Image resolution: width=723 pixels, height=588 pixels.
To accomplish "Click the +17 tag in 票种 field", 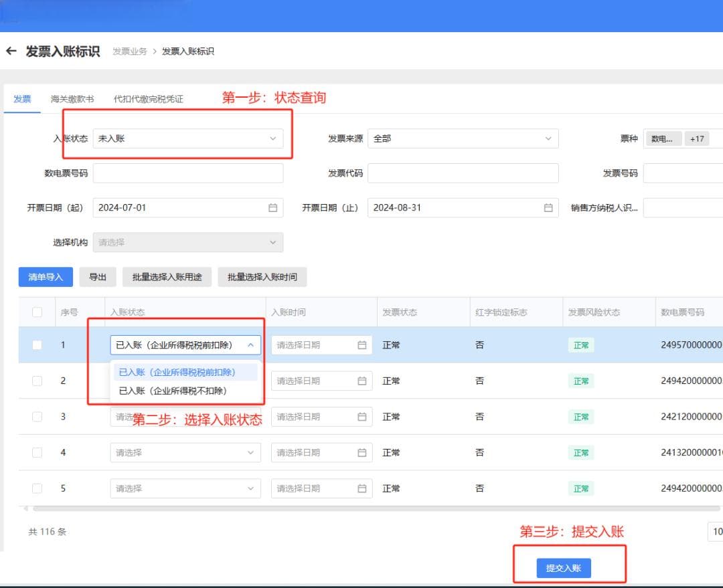I will [x=697, y=138].
